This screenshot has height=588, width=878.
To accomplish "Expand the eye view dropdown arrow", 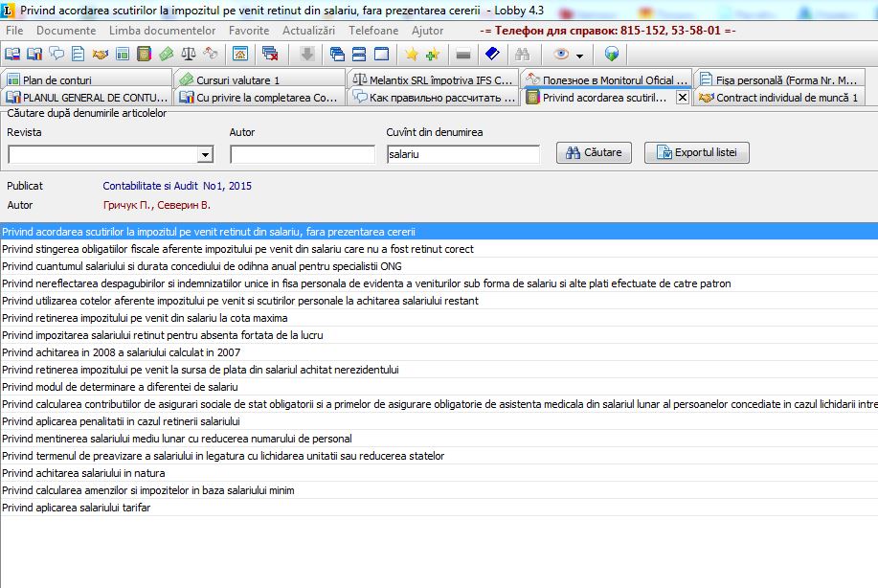I will click(579, 56).
